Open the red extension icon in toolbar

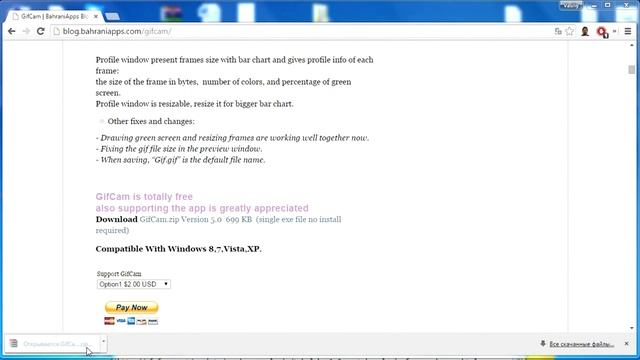pyautogui.click(x=602, y=31)
